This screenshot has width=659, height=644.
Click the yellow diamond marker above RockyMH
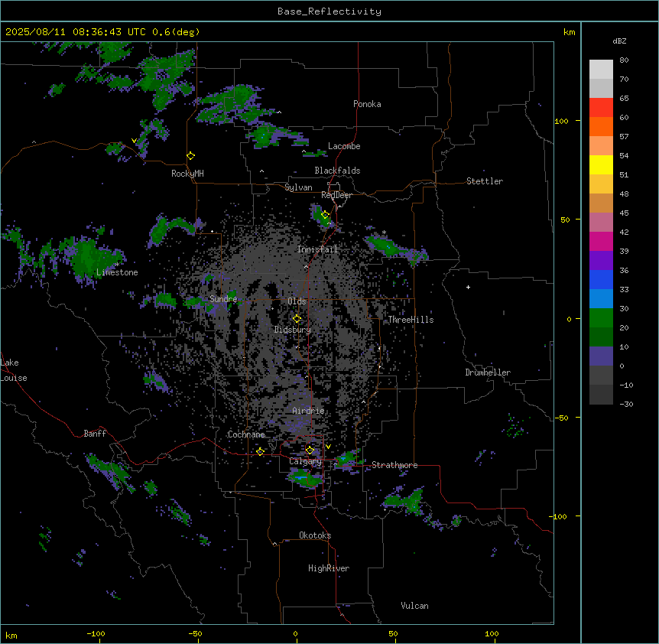point(191,156)
